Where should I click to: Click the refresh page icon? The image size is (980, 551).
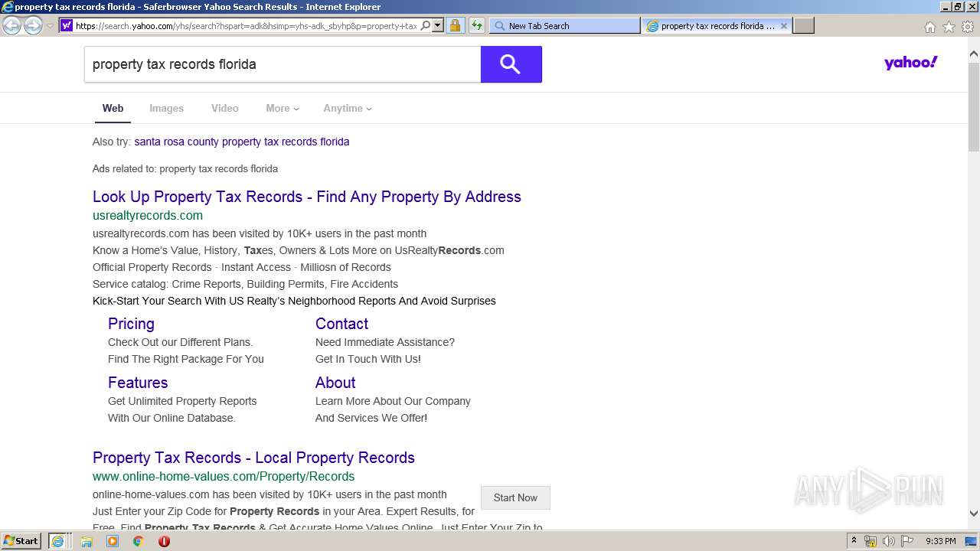476,25
